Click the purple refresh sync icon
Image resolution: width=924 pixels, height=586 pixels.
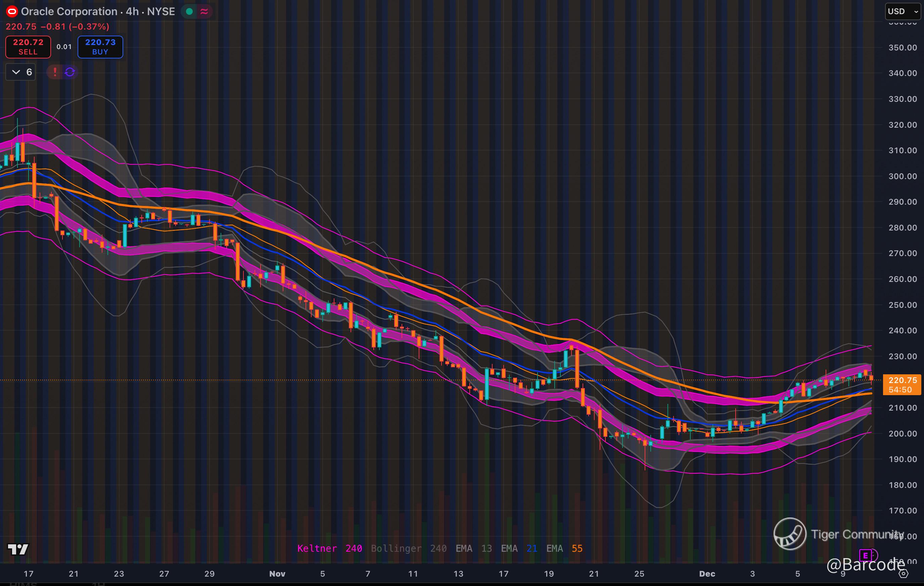click(x=70, y=72)
